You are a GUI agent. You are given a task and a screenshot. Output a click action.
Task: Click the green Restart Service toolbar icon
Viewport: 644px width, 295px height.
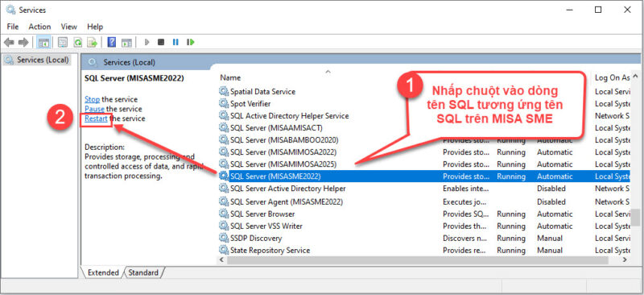tap(190, 42)
